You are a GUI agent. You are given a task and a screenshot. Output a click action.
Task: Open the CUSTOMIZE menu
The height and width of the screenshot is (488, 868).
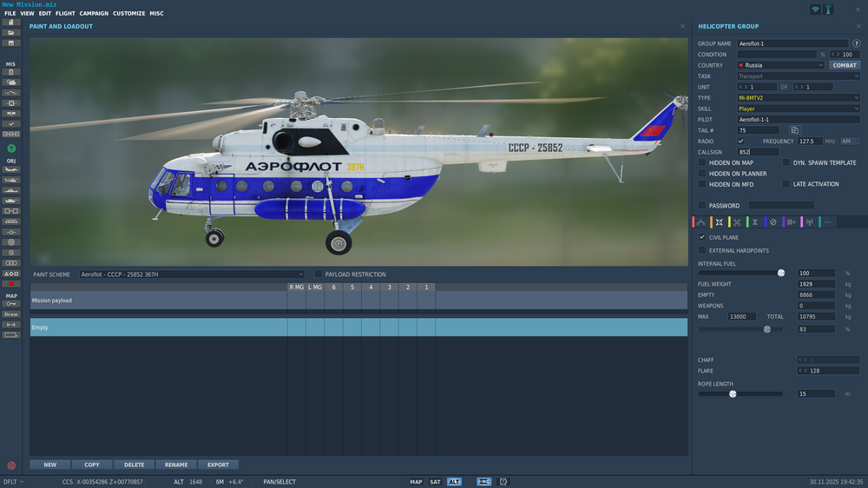point(129,13)
